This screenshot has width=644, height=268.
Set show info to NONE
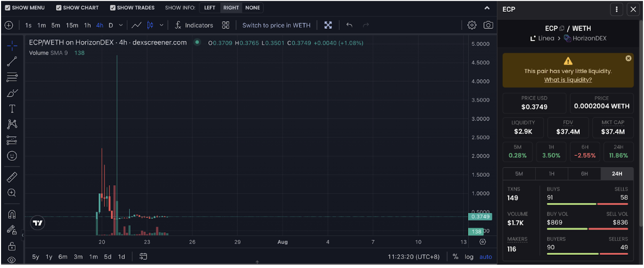click(x=253, y=8)
